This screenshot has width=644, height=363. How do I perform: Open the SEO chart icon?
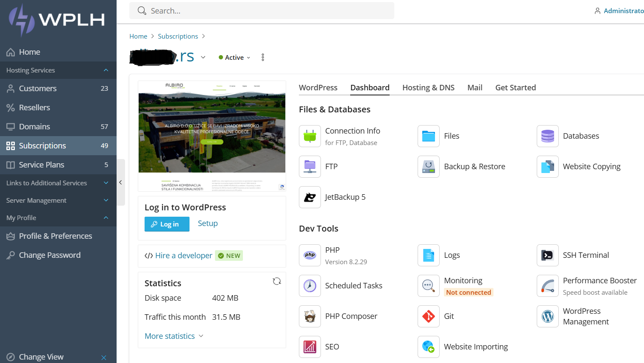[x=310, y=347]
